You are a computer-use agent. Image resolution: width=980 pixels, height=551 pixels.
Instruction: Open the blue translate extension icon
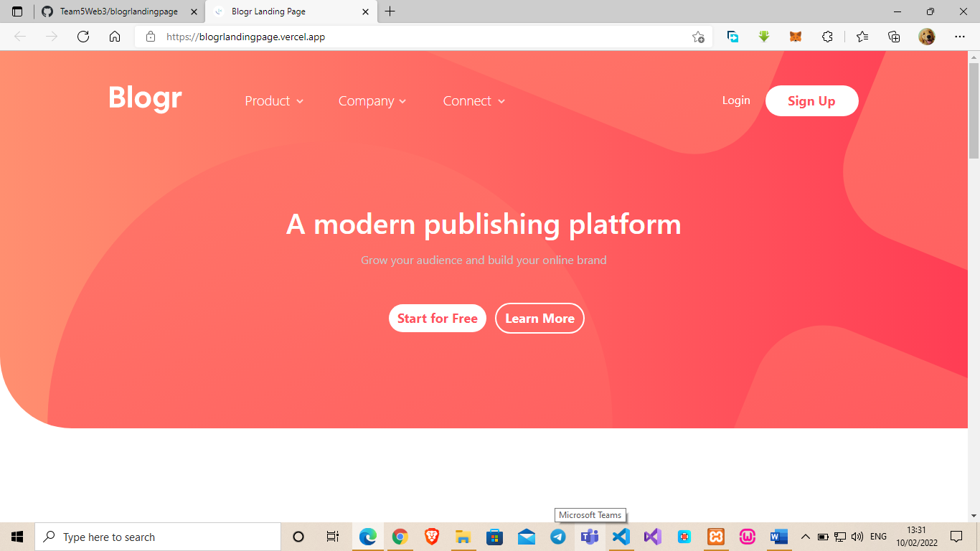(x=732, y=37)
